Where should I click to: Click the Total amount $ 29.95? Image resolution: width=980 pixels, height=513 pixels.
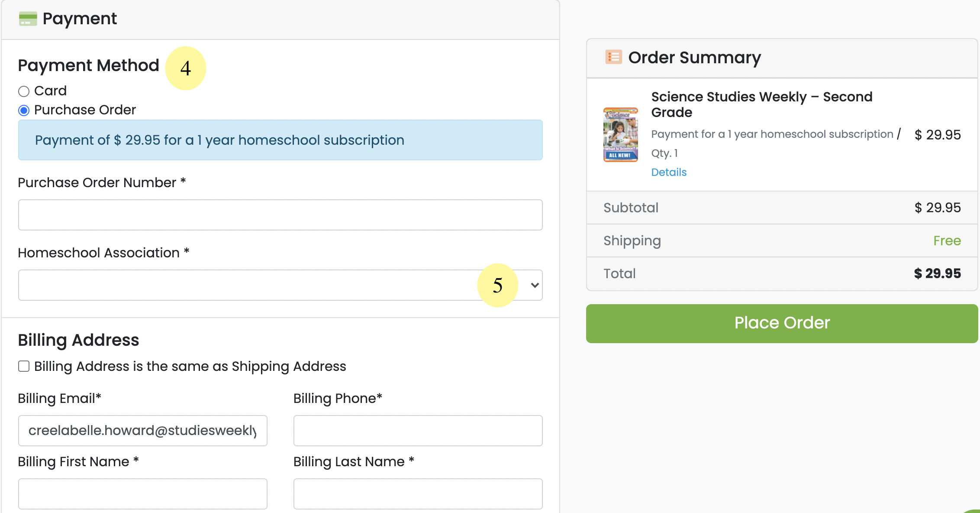(x=937, y=273)
